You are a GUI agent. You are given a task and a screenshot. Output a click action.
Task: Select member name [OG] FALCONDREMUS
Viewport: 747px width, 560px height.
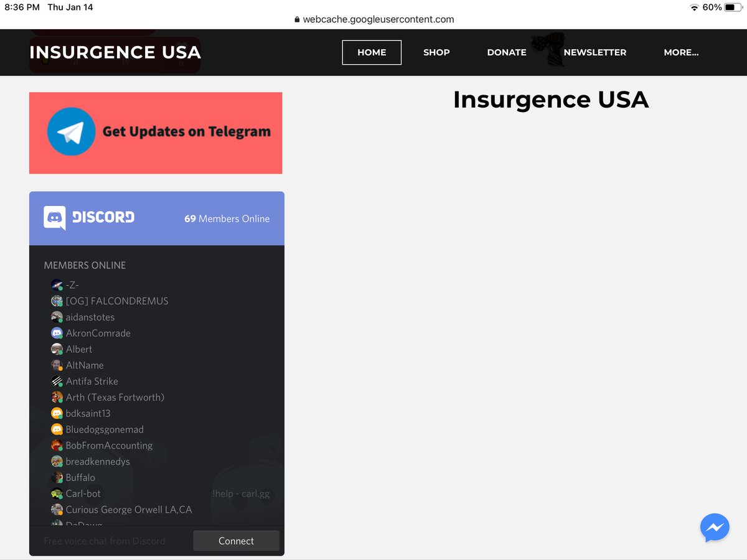point(117,301)
